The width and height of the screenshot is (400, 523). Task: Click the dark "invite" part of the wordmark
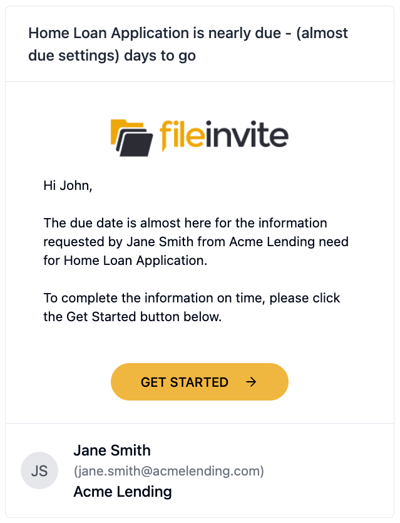click(x=247, y=134)
